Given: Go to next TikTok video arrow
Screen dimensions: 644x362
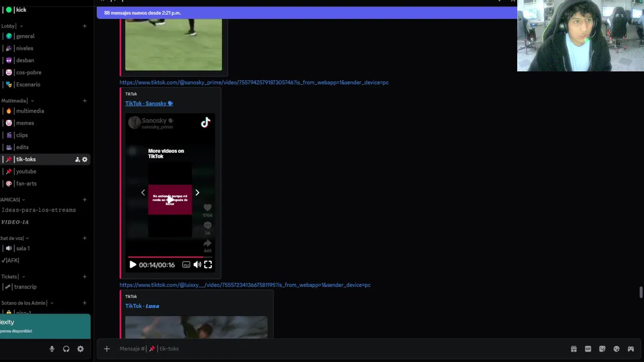Looking at the screenshot, I should click(197, 193).
